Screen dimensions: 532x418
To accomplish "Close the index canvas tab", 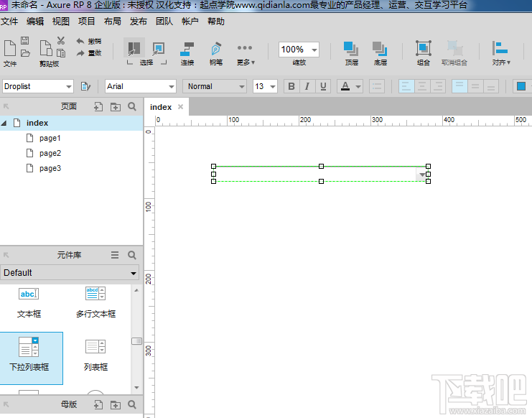I will pos(180,107).
